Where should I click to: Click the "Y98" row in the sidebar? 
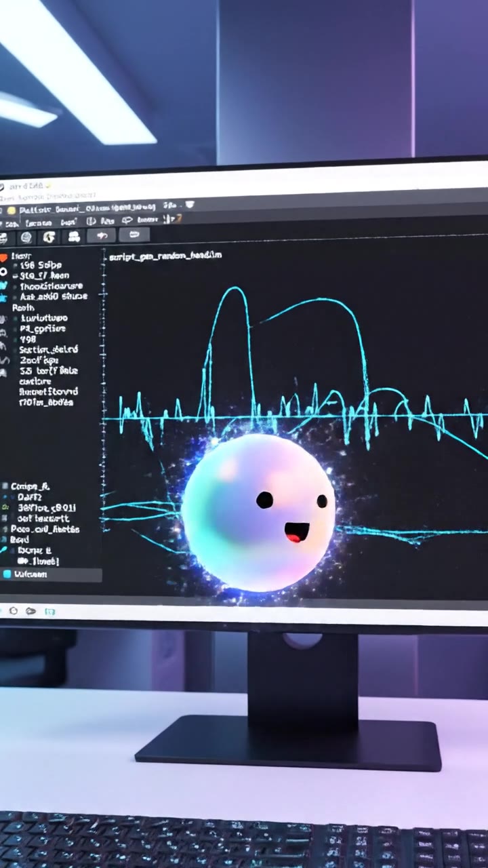[27, 339]
